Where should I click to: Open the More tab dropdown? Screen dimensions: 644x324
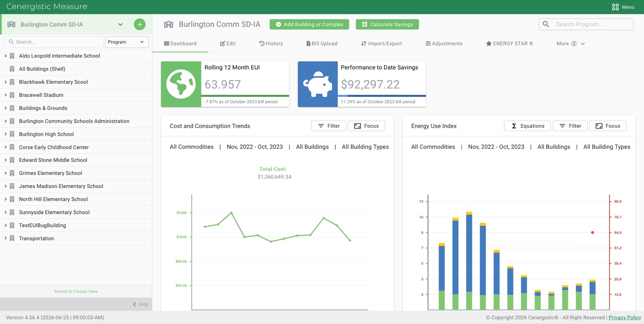(x=571, y=43)
